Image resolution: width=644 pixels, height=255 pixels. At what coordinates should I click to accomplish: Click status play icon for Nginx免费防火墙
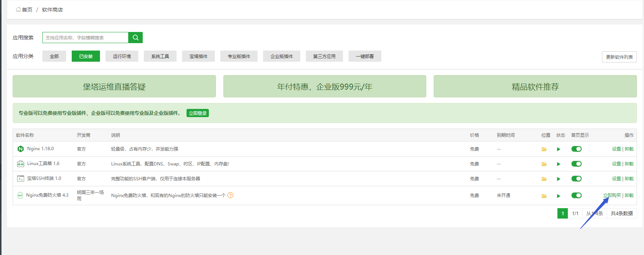[559, 196]
